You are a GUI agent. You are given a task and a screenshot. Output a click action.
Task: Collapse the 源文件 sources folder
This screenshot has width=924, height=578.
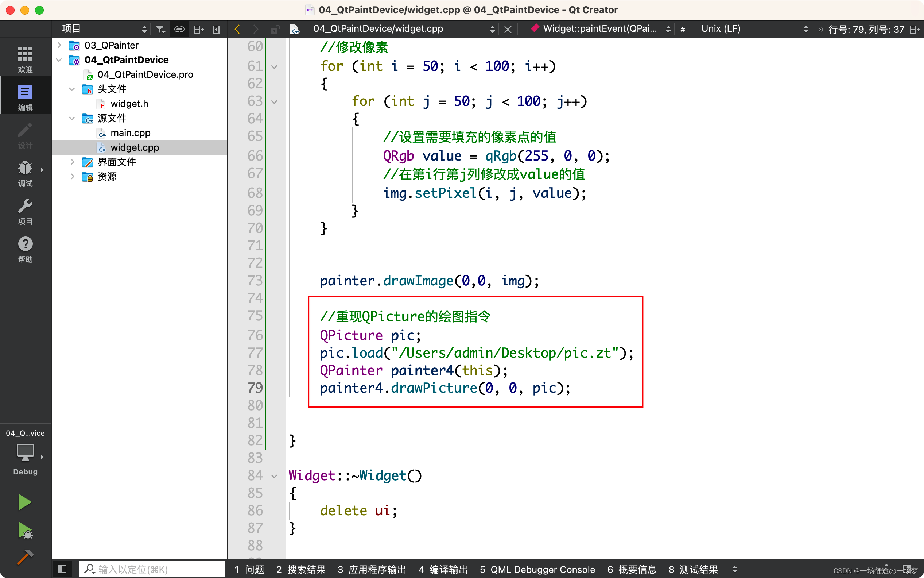click(x=72, y=118)
